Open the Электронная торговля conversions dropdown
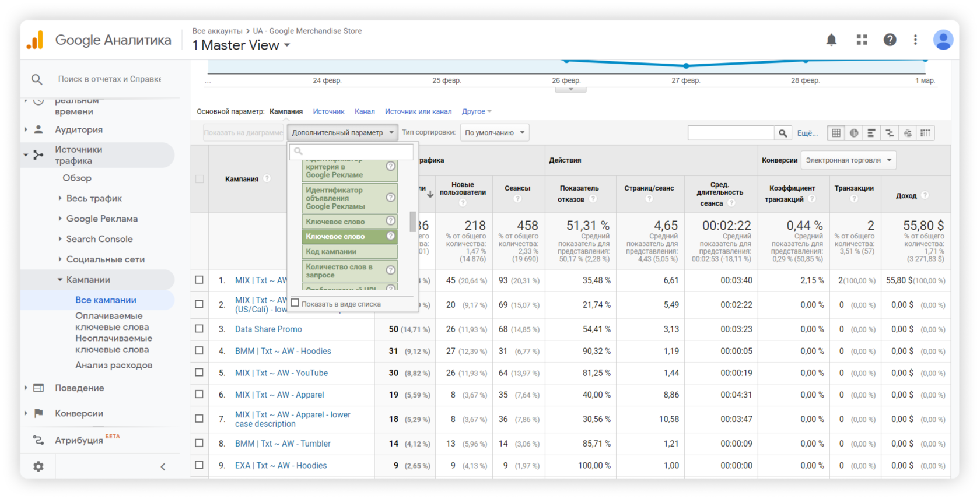The image size is (980, 499). (x=849, y=160)
